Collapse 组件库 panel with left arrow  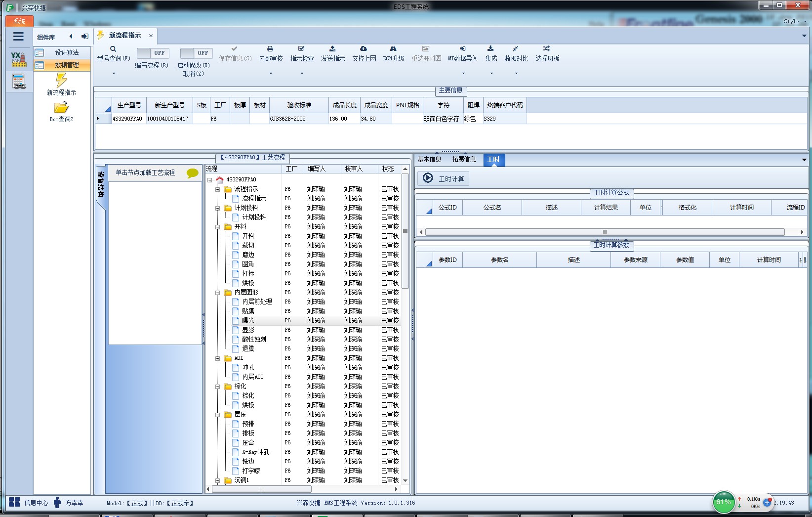click(71, 37)
